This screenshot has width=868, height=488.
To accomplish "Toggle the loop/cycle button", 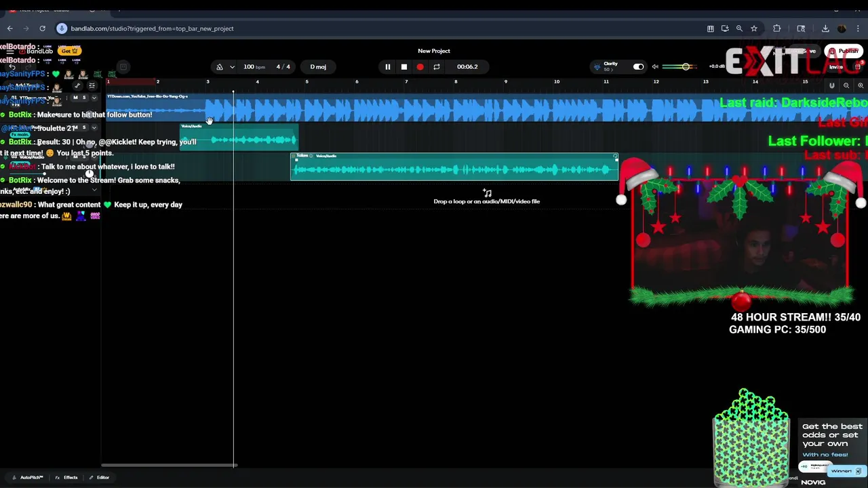I will pyautogui.click(x=437, y=66).
